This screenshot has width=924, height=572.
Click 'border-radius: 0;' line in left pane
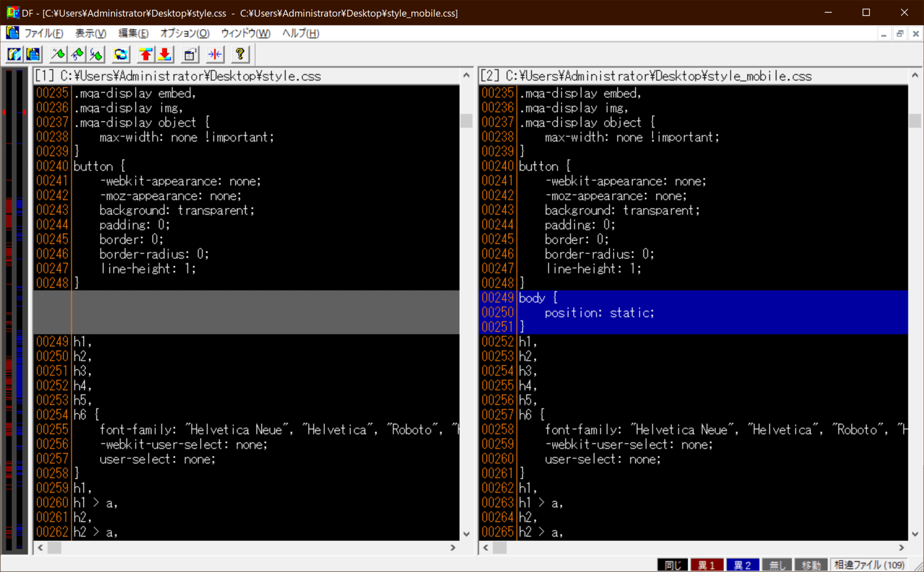[154, 254]
